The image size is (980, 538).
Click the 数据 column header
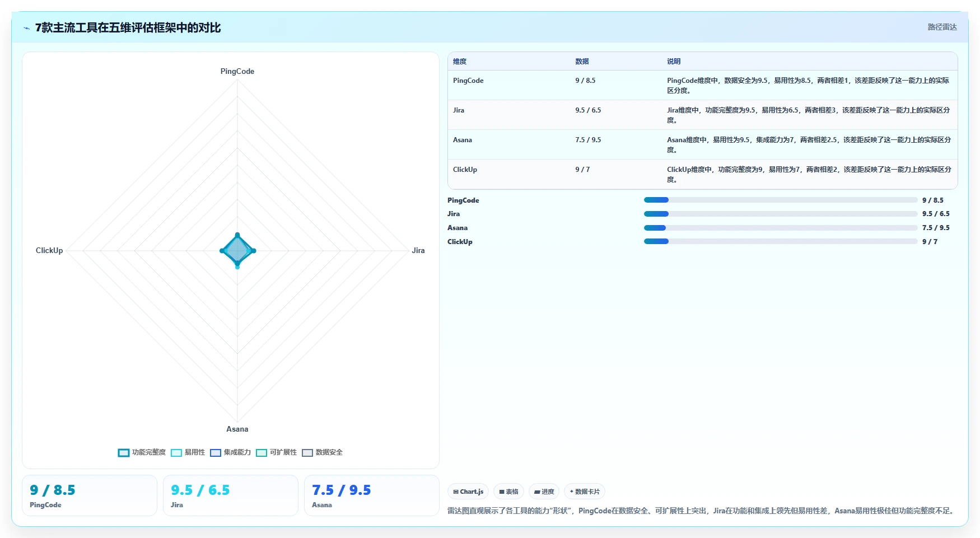[582, 62]
